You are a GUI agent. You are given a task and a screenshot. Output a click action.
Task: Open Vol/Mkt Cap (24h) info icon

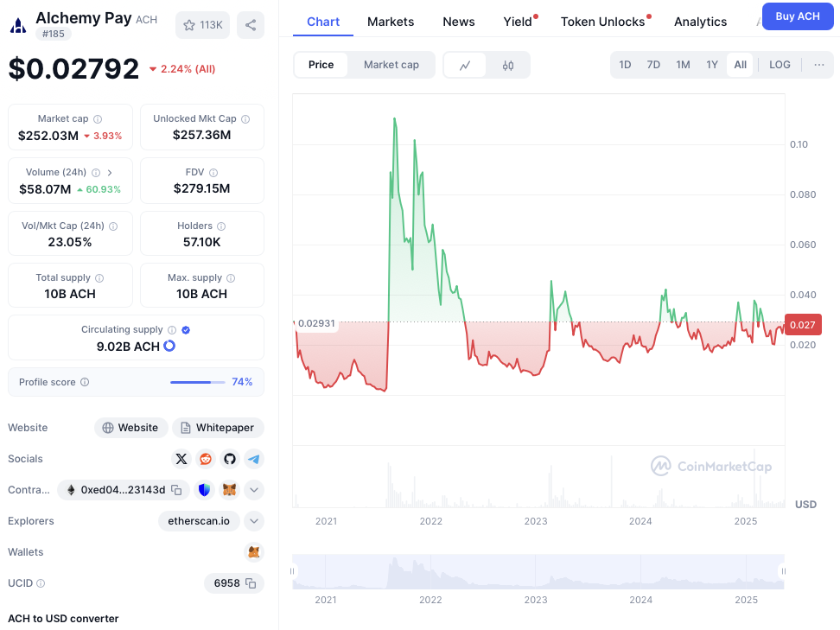113,226
